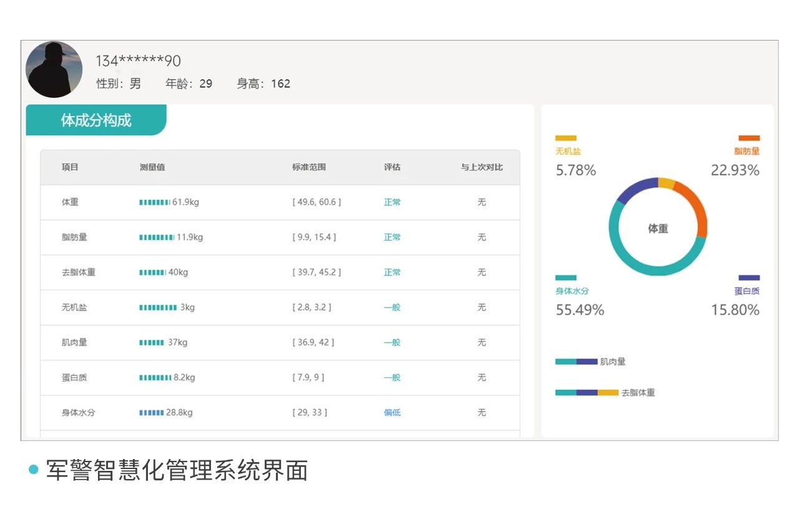
Task: Click the 28.8kg measurement value
Action: click(x=179, y=412)
